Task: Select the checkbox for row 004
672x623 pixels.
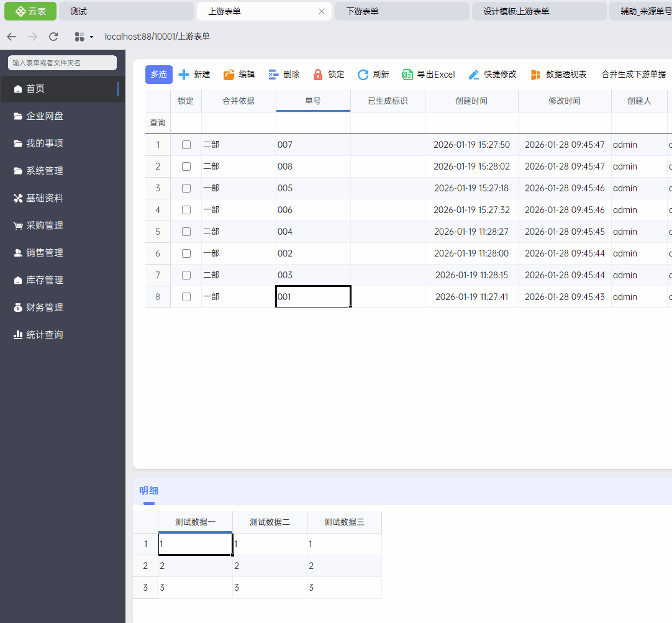Action: 186,232
